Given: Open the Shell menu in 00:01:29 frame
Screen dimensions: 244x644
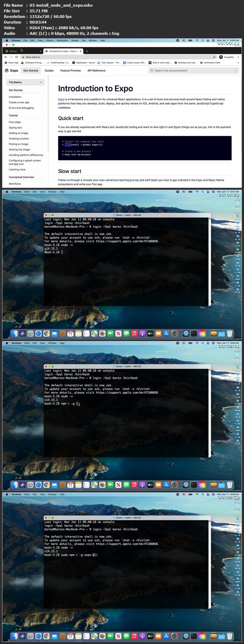Looking at the screenshot, I should (27, 192).
